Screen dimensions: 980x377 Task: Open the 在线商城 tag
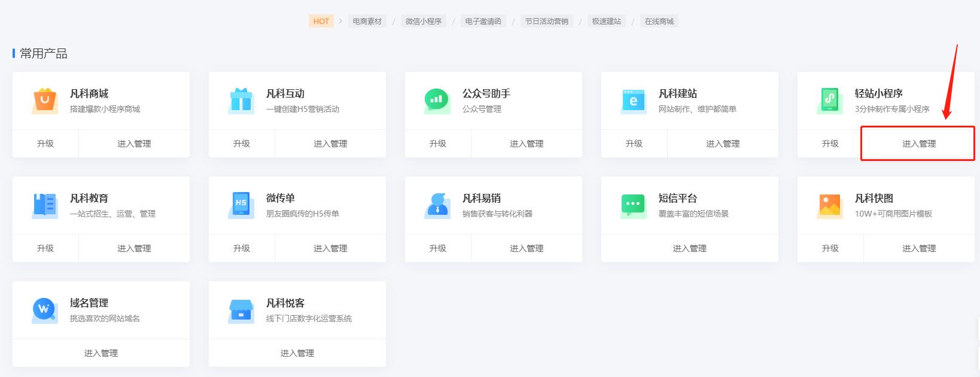(659, 21)
